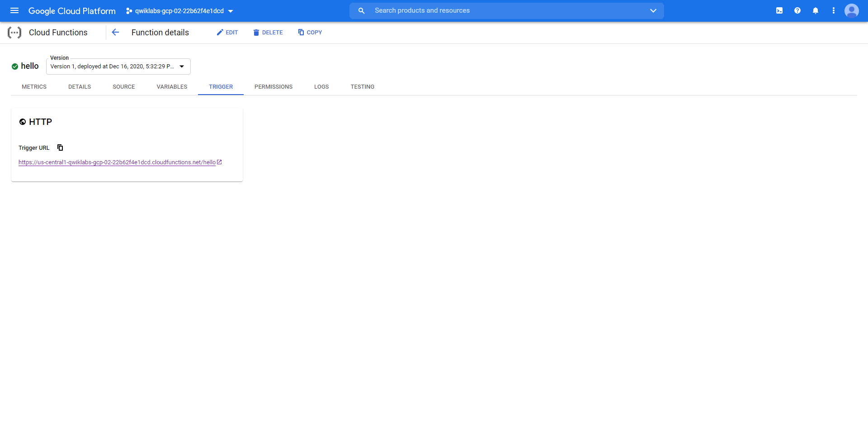The height and width of the screenshot is (424, 868).
Task: Open the user account avatar
Action: [x=852, y=10]
